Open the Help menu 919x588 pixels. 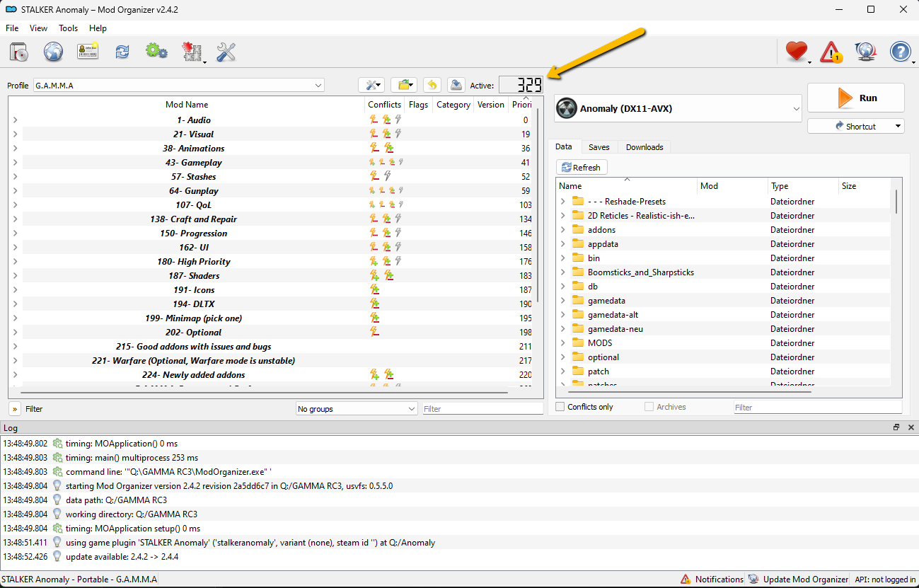click(x=98, y=28)
